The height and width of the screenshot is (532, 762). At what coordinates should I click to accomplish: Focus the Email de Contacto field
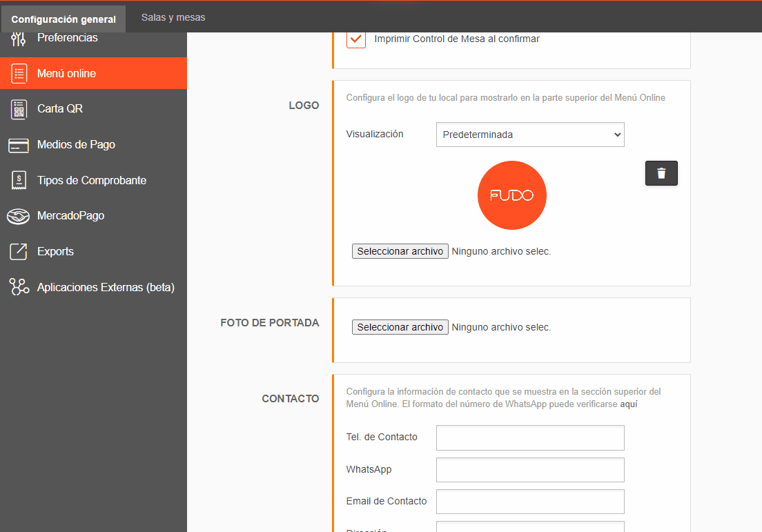530,502
